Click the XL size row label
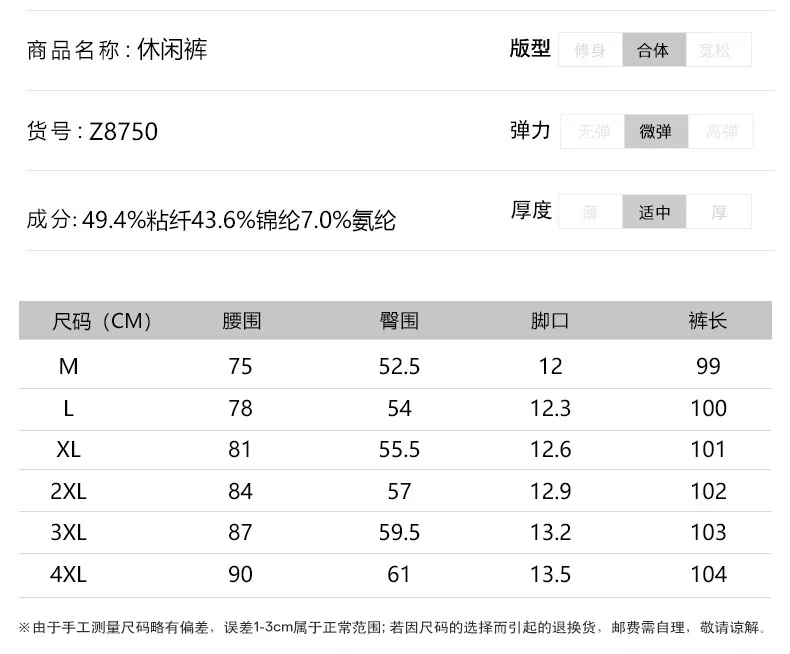The height and width of the screenshot is (654, 790). click(69, 449)
